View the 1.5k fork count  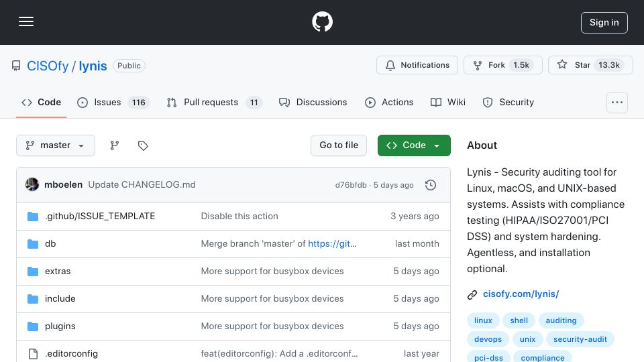click(521, 65)
